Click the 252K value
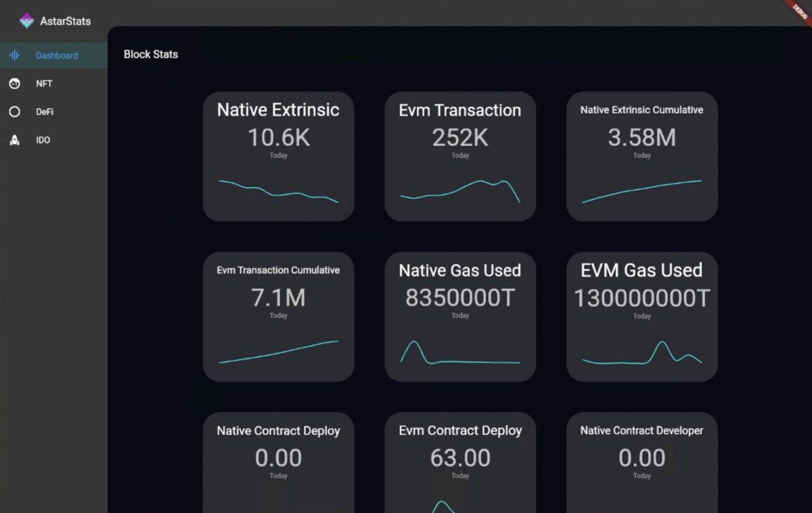Image resolution: width=812 pixels, height=513 pixels. (x=460, y=137)
